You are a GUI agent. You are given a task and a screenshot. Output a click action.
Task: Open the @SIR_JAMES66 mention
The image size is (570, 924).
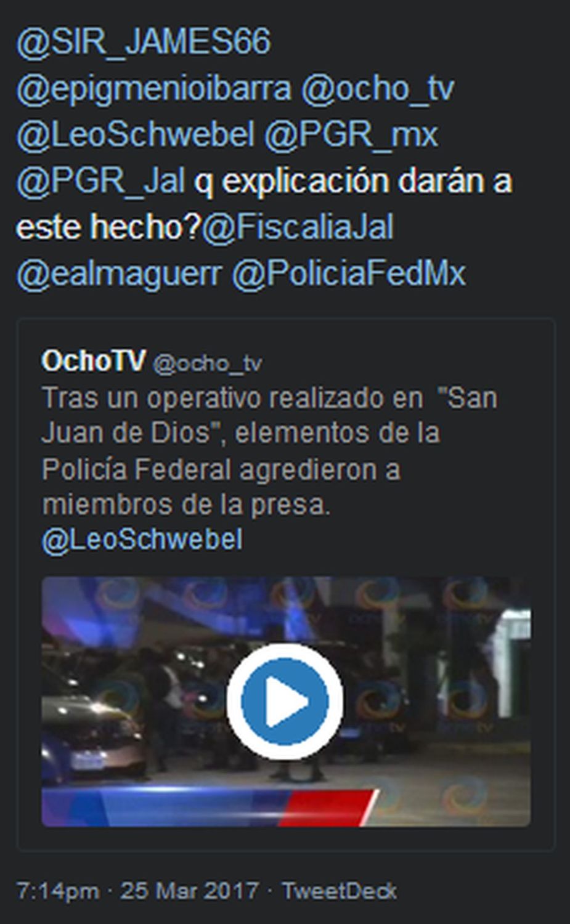pos(144,43)
